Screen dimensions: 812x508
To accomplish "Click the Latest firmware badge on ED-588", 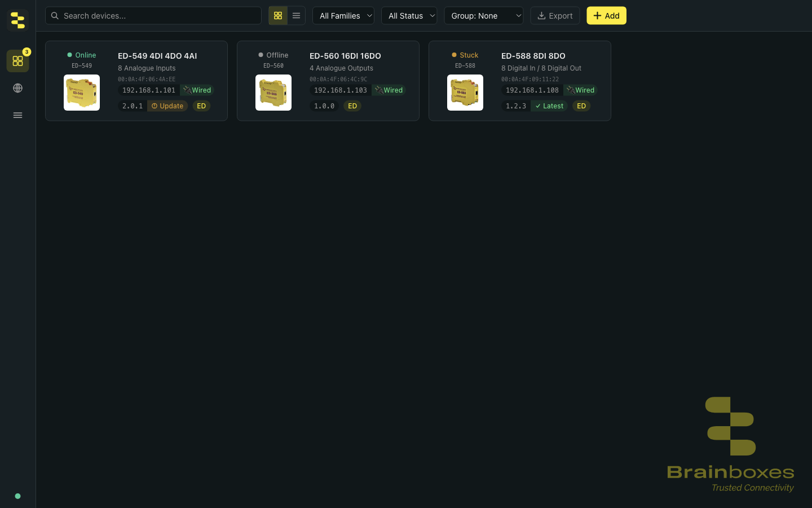I will [549, 106].
